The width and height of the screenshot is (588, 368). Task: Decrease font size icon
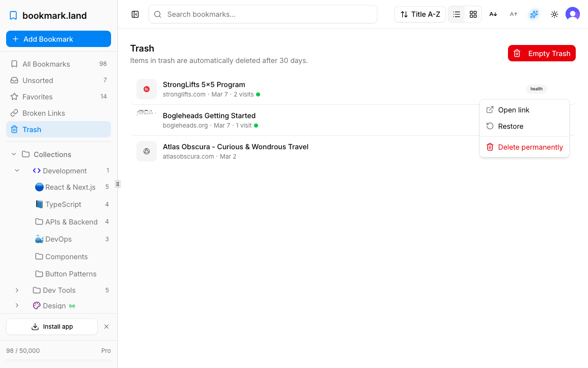493,14
